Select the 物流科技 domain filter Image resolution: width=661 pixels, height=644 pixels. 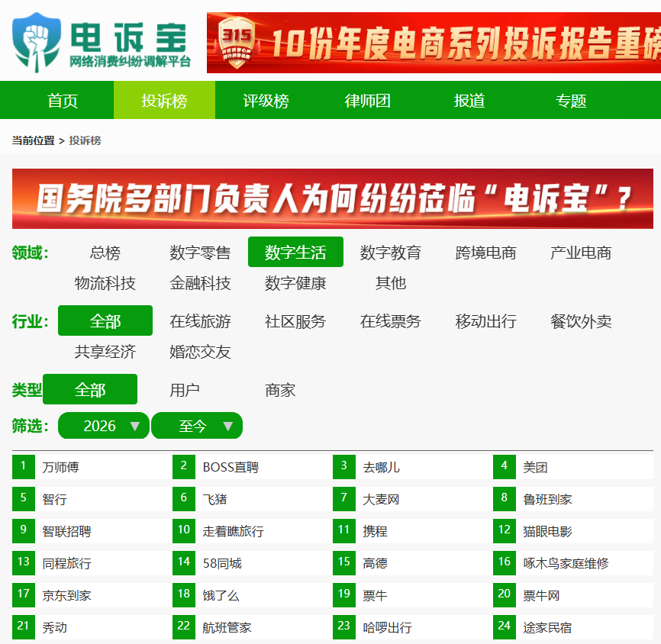click(105, 283)
